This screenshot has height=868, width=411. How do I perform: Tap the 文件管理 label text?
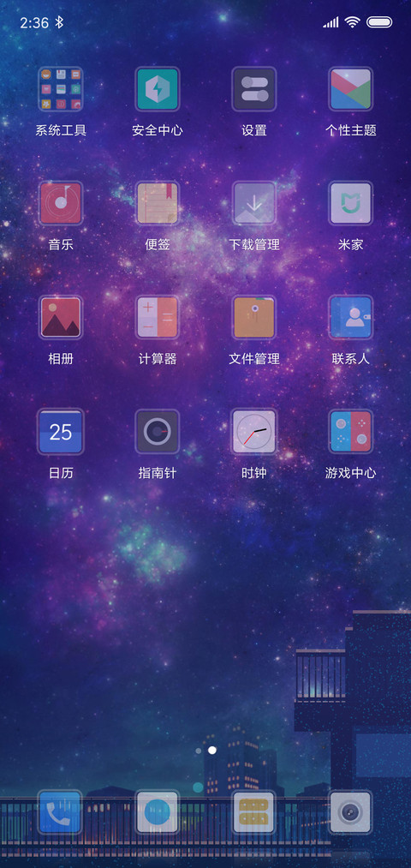[254, 359]
